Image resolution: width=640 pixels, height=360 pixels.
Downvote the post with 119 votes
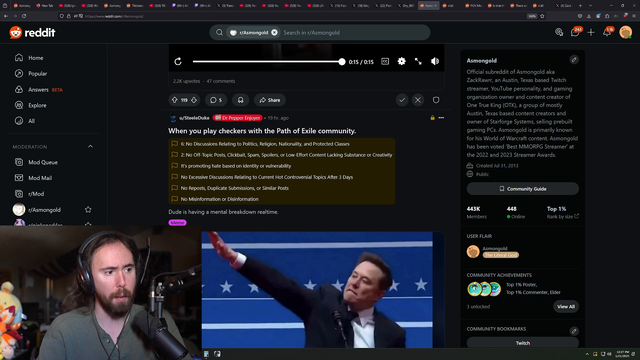point(194,100)
